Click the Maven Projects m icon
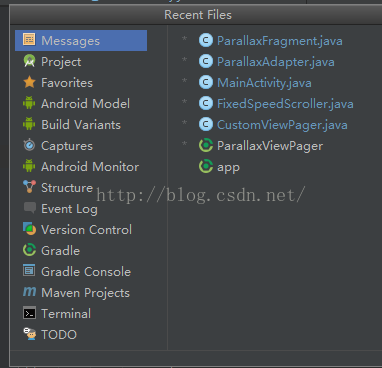This screenshot has height=368, width=382. click(29, 292)
